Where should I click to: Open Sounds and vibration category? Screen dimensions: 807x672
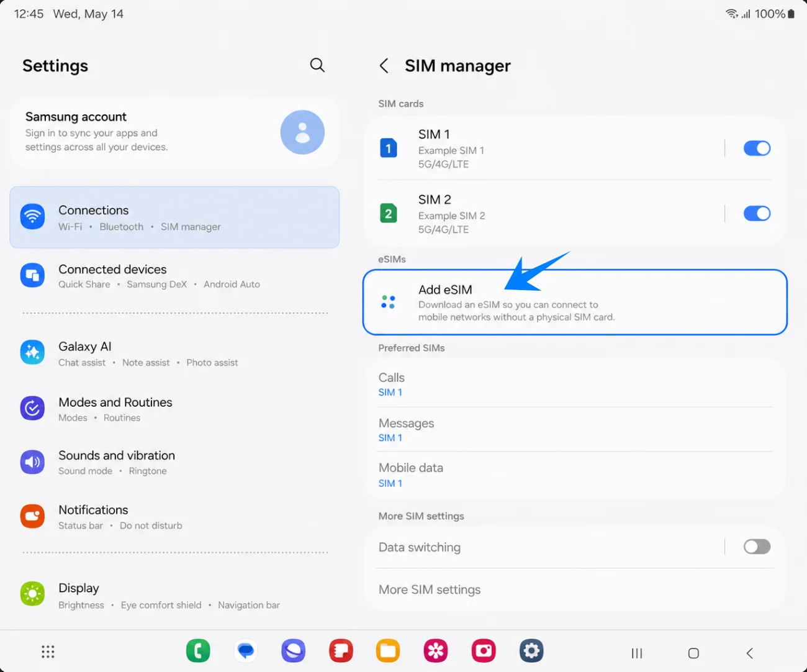tap(174, 463)
